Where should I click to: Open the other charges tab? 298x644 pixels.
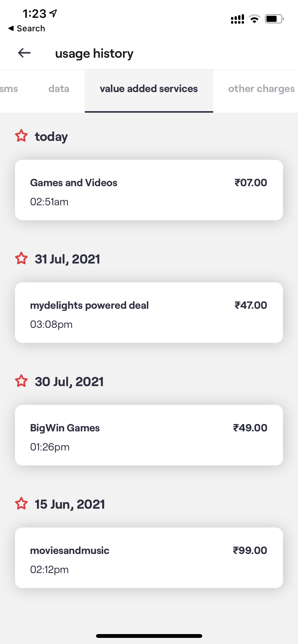[261, 89]
